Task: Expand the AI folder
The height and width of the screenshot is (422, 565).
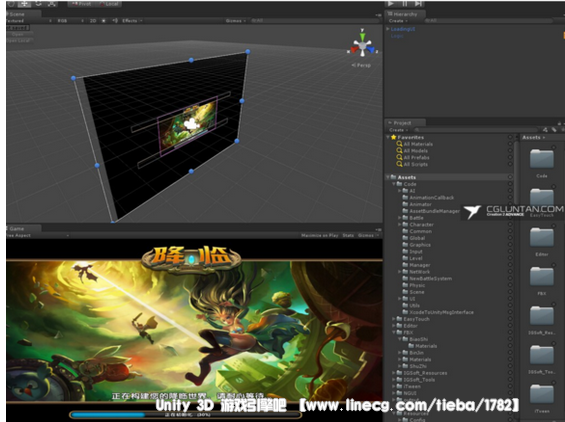Action: pyautogui.click(x=399, y=191)
